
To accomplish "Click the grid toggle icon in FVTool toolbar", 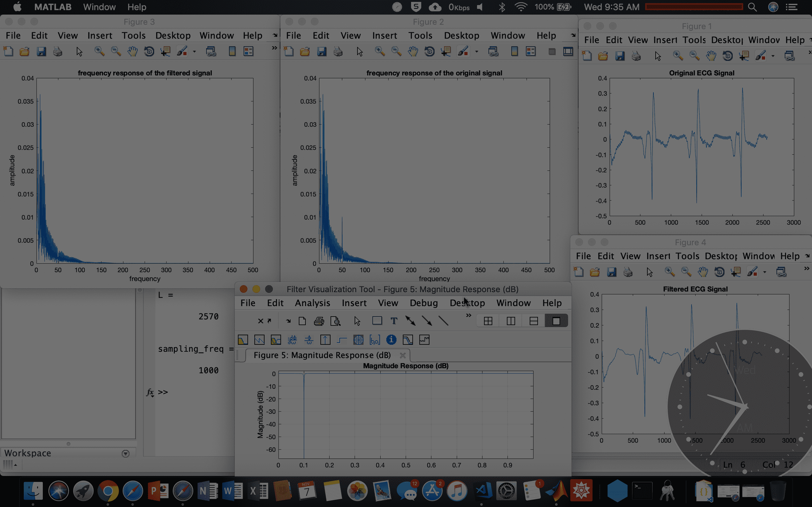I will [358, 340].
